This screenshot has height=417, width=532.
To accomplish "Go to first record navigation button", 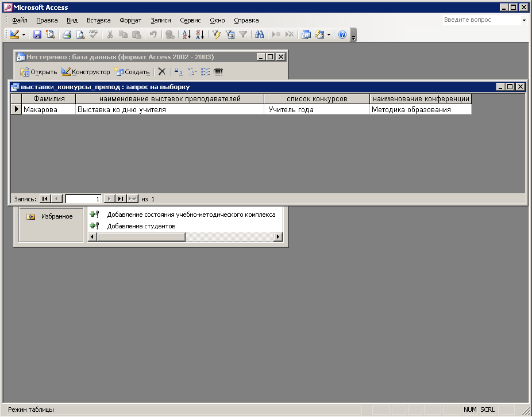I will (x=45, y=199).
